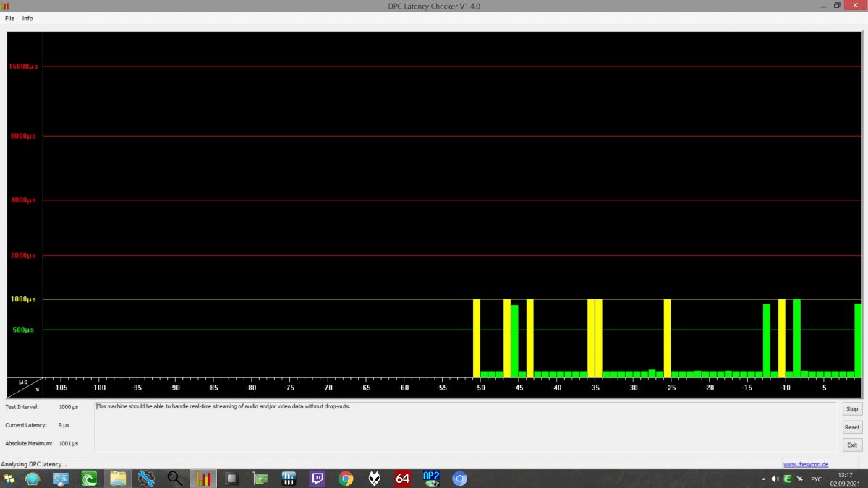Click the yellow 1000µs axis label
868x488 pixels.
23,299
